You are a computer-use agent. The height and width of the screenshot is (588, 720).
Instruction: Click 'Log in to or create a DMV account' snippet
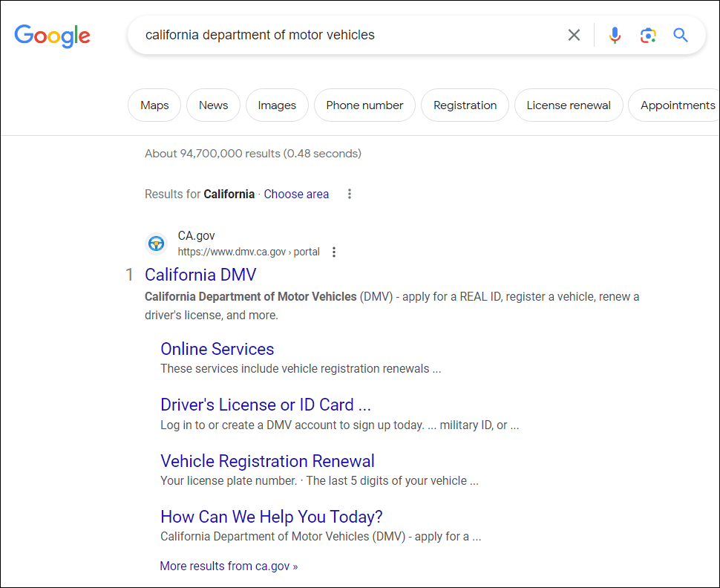point(339,425)
